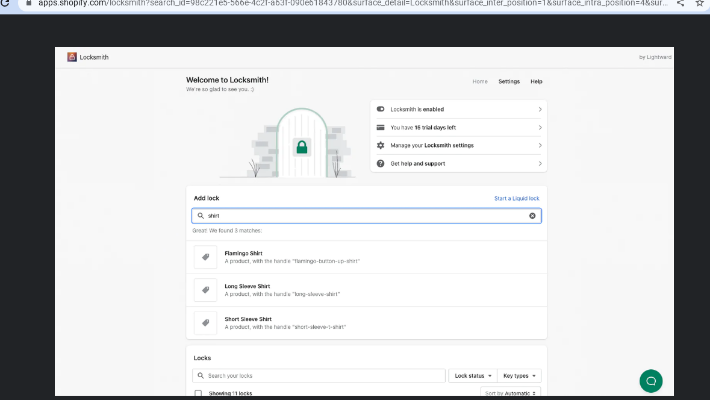Reload the page using browser refresh icon
The image size is (710, 400).
(x=4, y=3)
